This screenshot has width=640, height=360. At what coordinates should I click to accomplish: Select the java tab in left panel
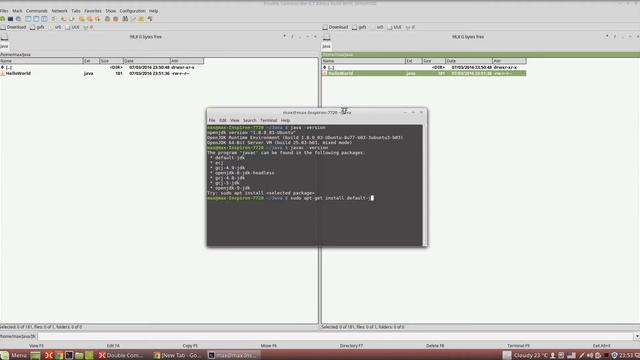click(4, 46)
